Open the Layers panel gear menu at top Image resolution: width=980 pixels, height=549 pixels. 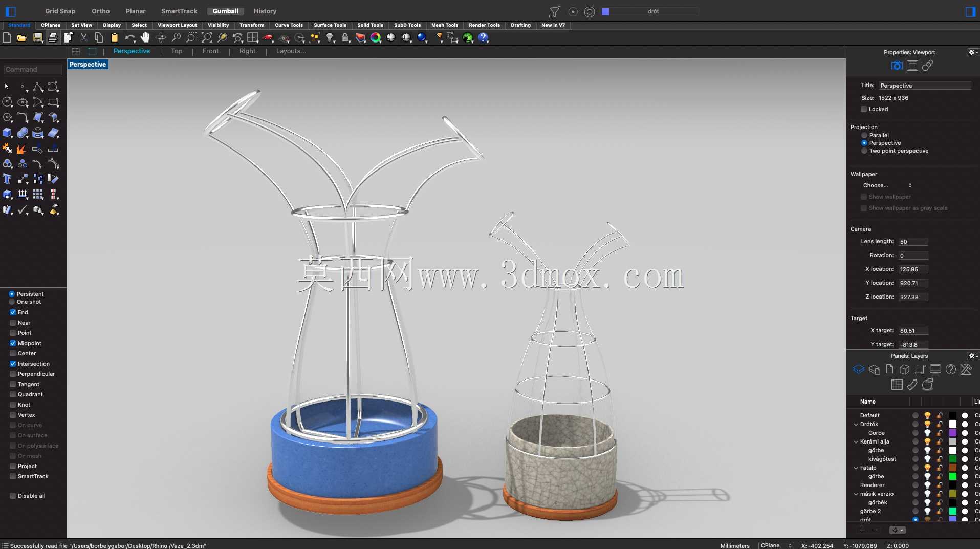973,356
